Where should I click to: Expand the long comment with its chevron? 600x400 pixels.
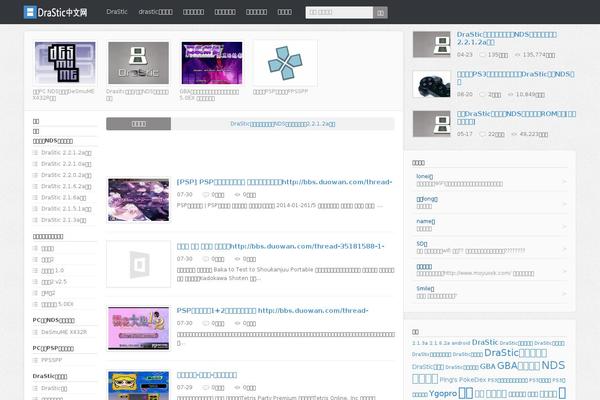click(x=564, y=204)
